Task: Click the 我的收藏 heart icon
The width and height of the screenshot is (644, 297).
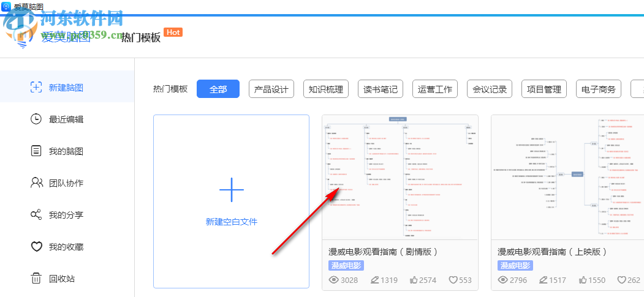Action: coord(37,247)
